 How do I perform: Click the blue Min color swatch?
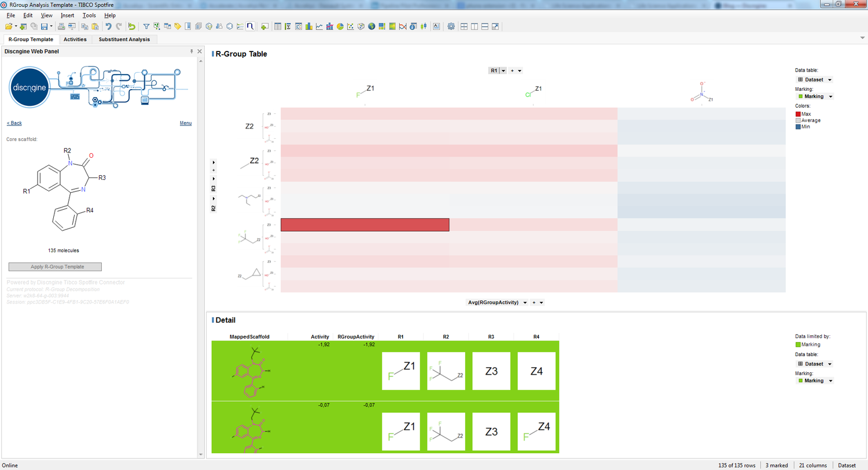click(799, 127)
